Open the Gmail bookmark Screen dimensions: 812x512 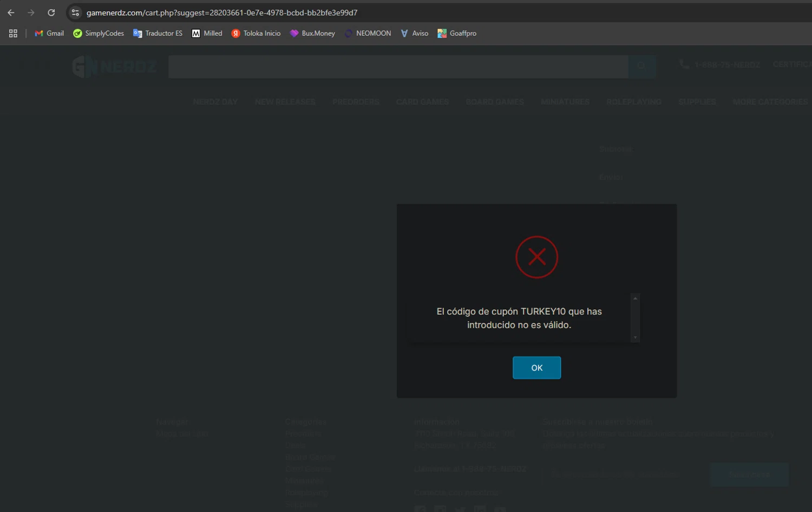pyautogui.click(x=49, y=34)
